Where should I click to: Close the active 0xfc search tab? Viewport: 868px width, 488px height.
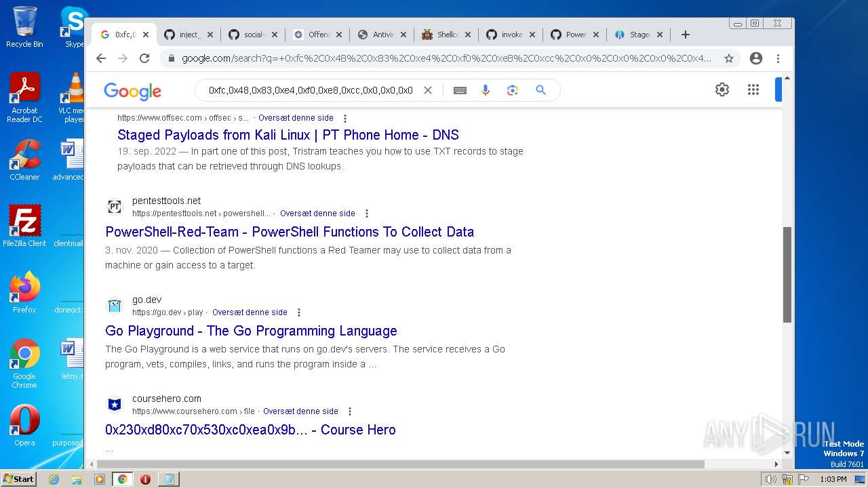146,35
